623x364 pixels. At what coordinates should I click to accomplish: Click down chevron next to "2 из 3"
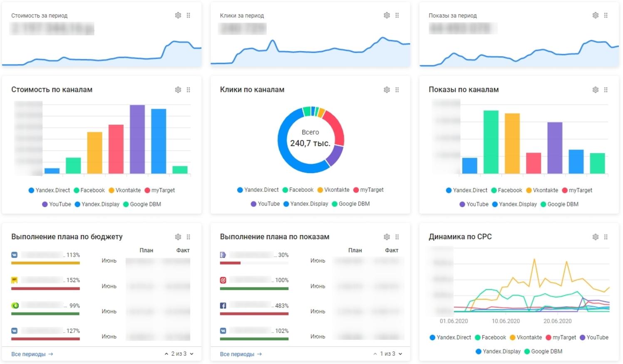pos(192,354)
